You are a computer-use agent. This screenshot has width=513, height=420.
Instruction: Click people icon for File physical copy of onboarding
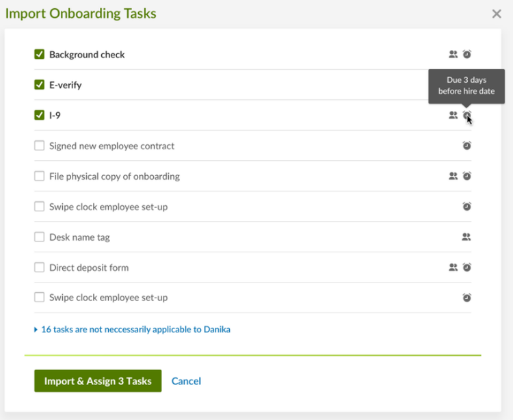(453, 176)
